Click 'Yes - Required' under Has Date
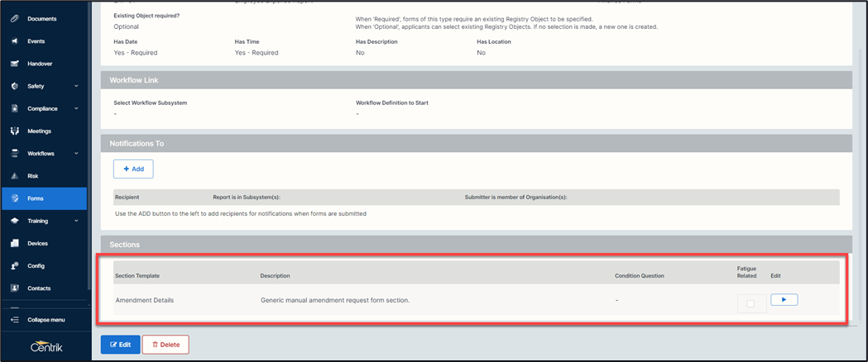This screenshot has width=868, height=362. (x=136, y=53)
